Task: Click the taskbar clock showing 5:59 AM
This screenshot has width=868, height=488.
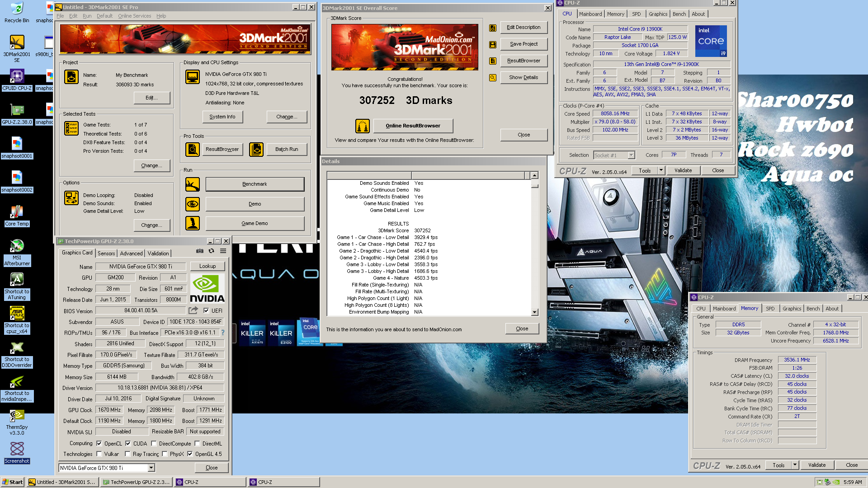Action: pyautogui.click(x=852, y=482)
